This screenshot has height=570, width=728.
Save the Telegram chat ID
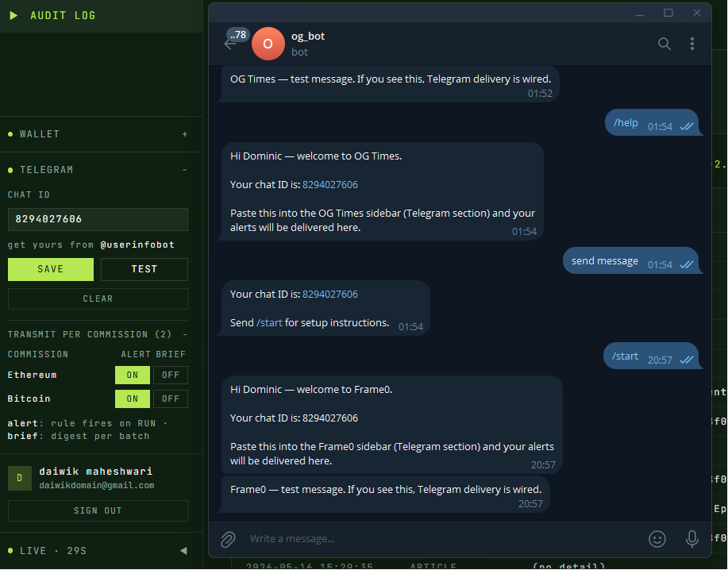(x=51, y=269)
